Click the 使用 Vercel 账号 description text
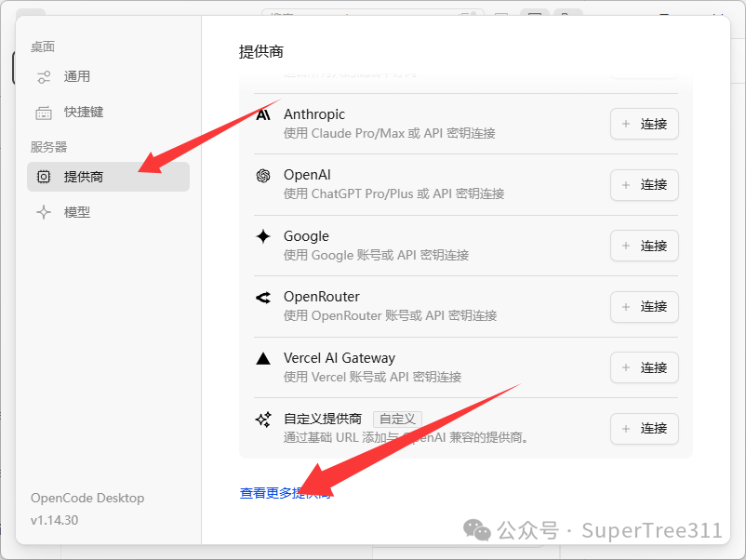 click(372, 377)
